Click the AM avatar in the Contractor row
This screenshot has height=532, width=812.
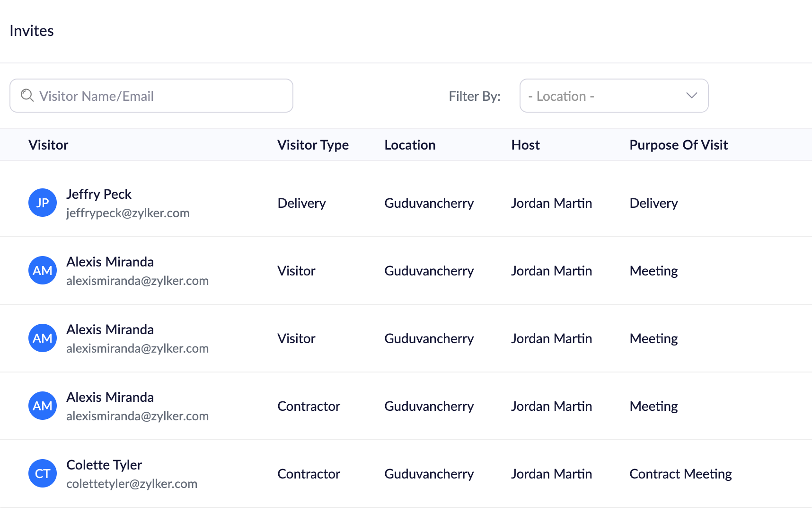click(x=43, y=406)
